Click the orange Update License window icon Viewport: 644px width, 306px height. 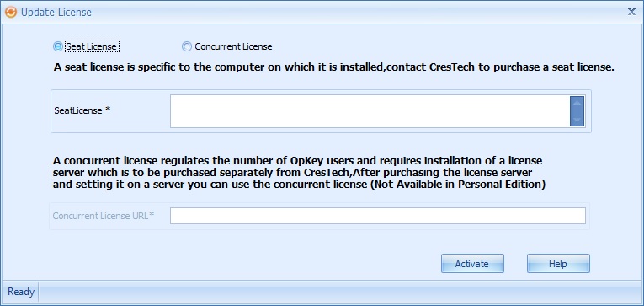click(11, 12)
